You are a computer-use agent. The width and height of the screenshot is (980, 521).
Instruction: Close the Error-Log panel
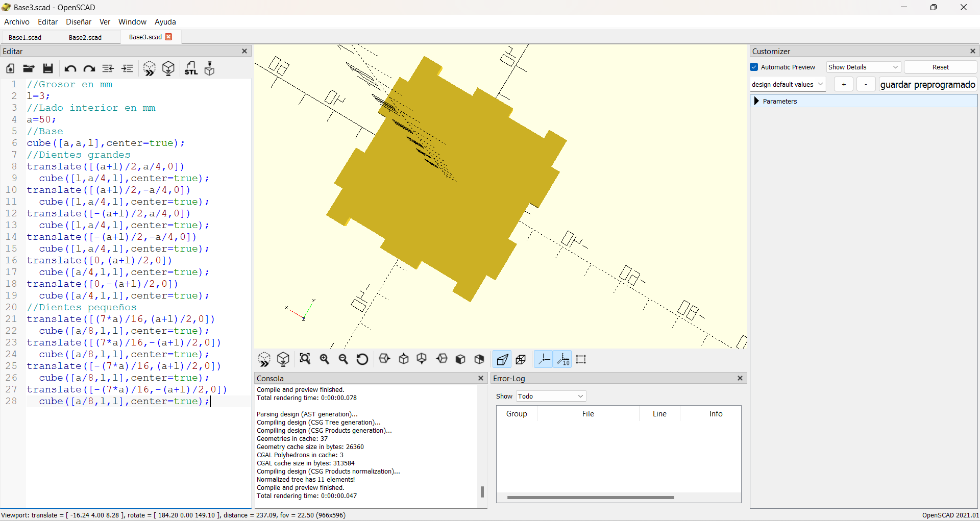[740, 378]
